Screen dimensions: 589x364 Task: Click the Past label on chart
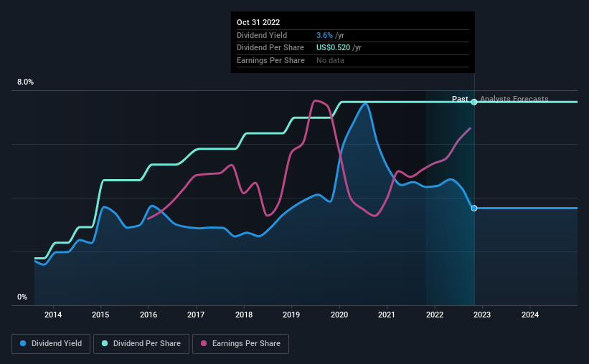point(460,99)
